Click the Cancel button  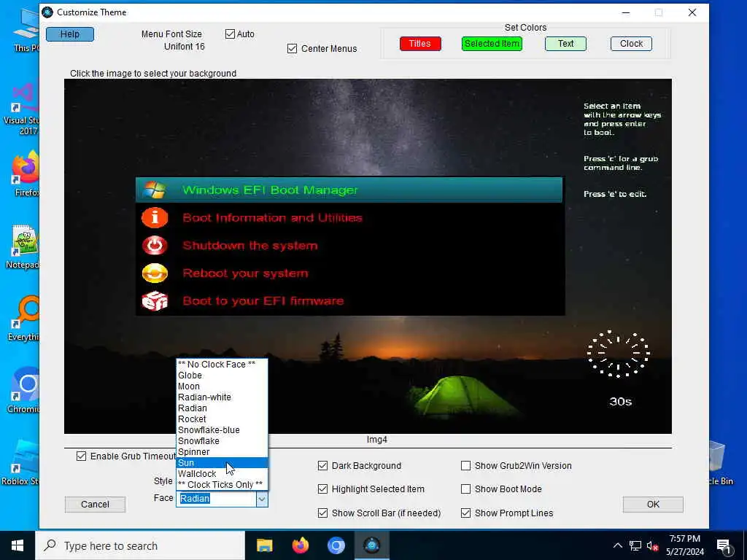pyautogui.click(x=95, y=505)
